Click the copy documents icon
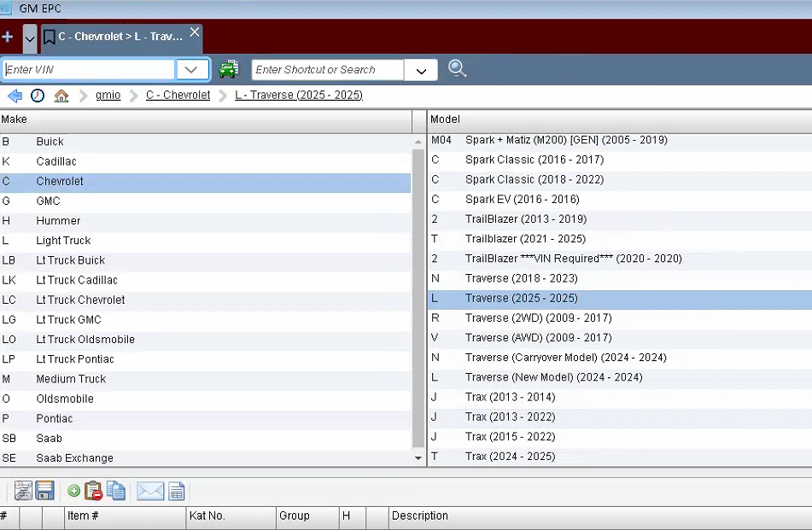Viewport: 812px width, 530px height. pos(116,491)
